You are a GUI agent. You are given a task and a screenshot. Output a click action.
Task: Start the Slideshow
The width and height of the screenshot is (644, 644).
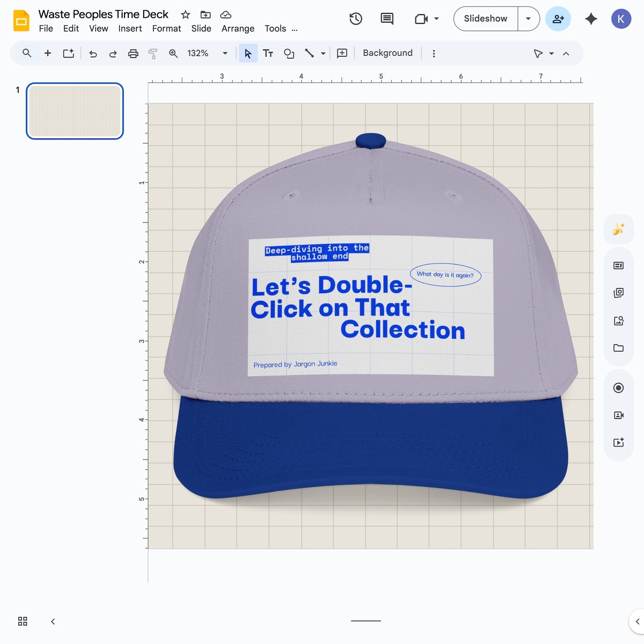(x=485, y=19)
